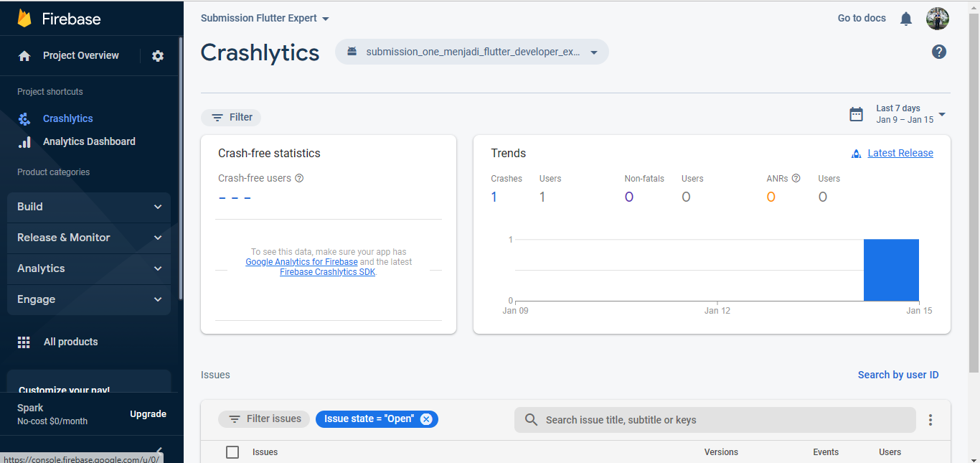
Task: Open the Last 7 days date range dropdown
Action: (942, 113)
